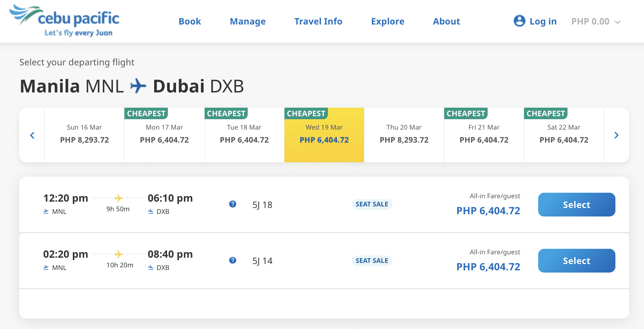Viewport: 644px width, 329px height.
Task: Click the airplane icon between Manila and Dubai
Action: coord(138,86)
